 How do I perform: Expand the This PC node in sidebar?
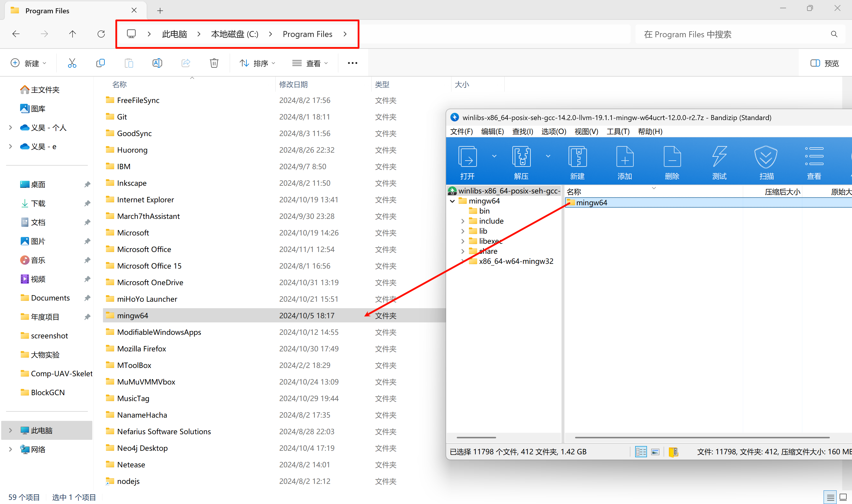(11, 430)
